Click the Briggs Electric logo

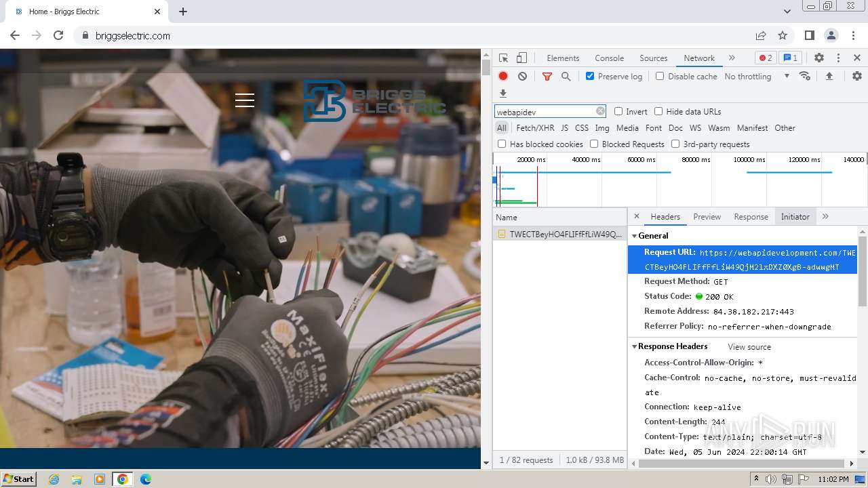coord(374,100)
